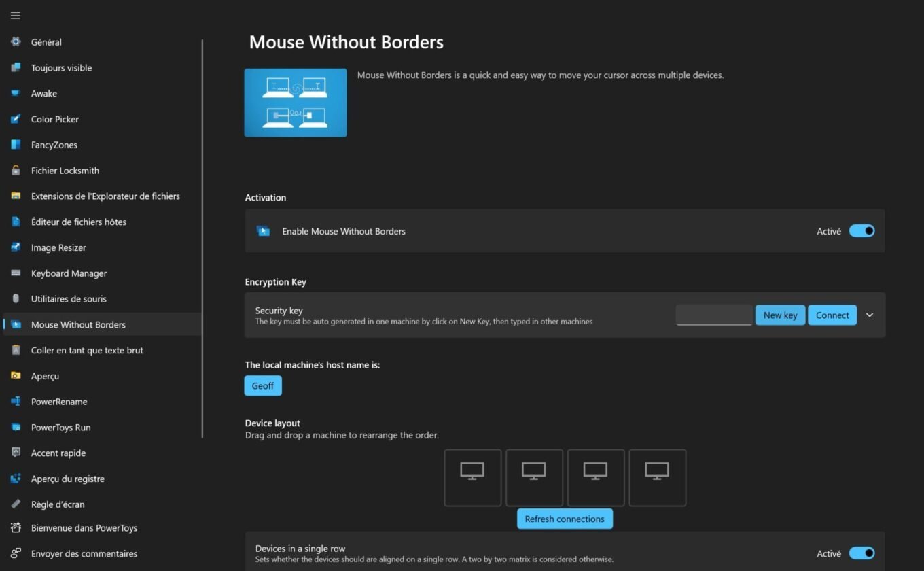Click the 'Device layout' heading
This screenshot has width=924, height=571.
(x=272, y=423)
